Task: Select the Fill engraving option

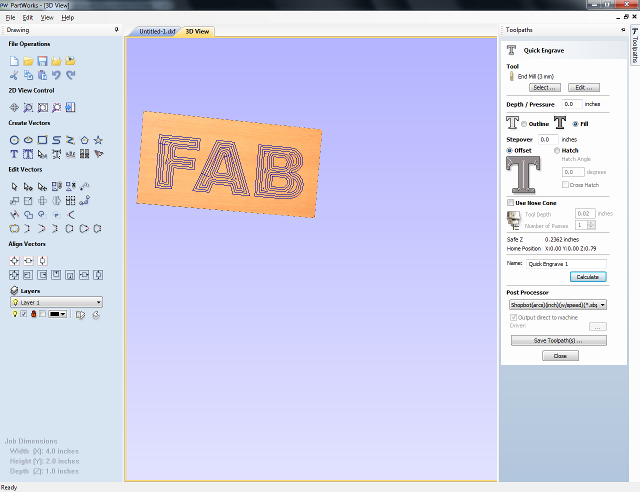Action: tap(575, 124)
